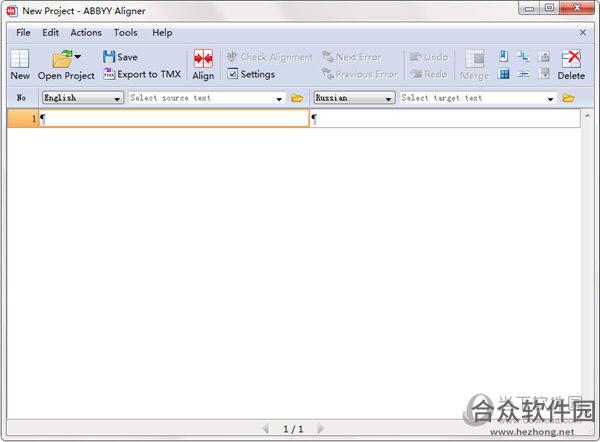Click the Redo toolbar button
This screenshot has height=442, width=600.
click(429, 73)
